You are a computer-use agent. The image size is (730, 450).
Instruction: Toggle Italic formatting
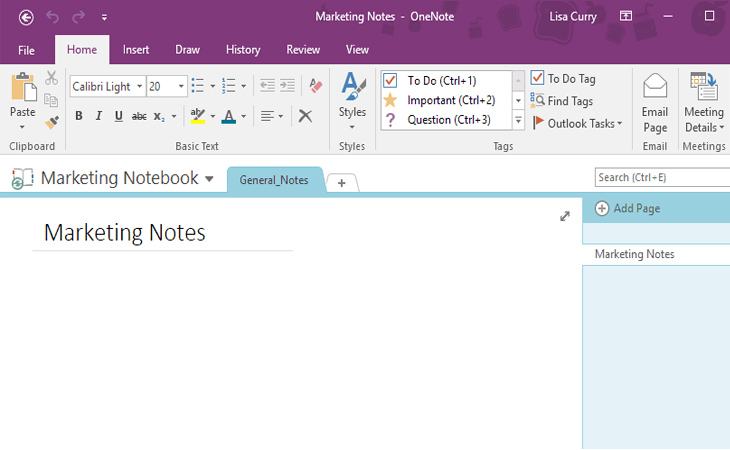[x=99, y=116]
